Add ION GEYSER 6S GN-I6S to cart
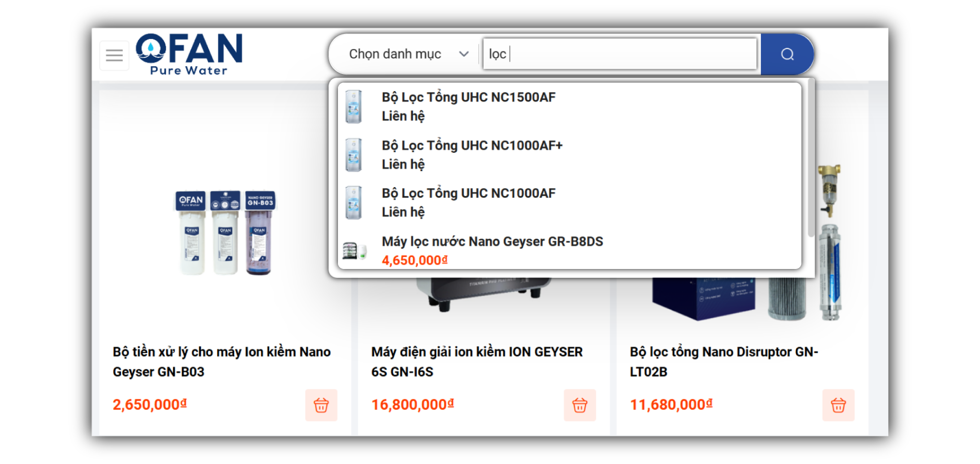980x464 pixels. 579,405
